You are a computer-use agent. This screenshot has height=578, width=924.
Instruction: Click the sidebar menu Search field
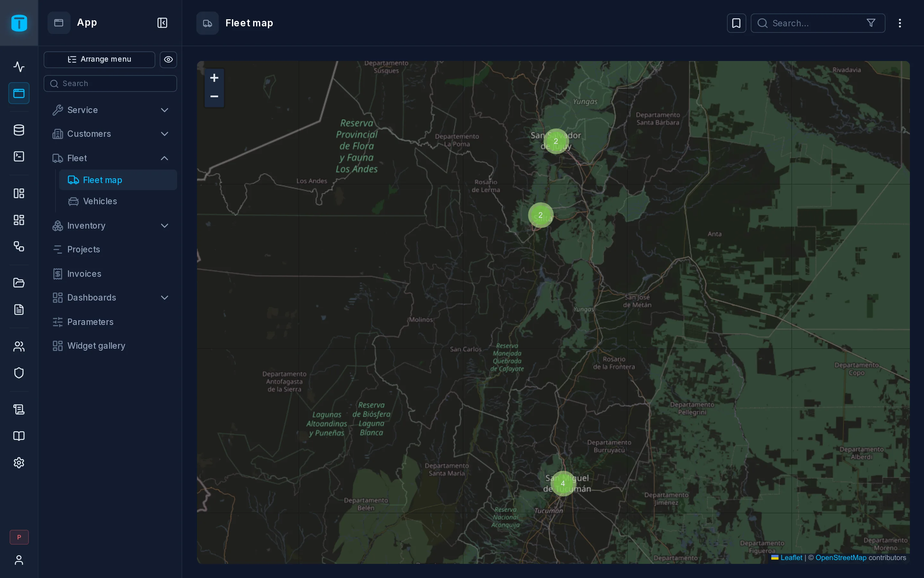(110, 83)
